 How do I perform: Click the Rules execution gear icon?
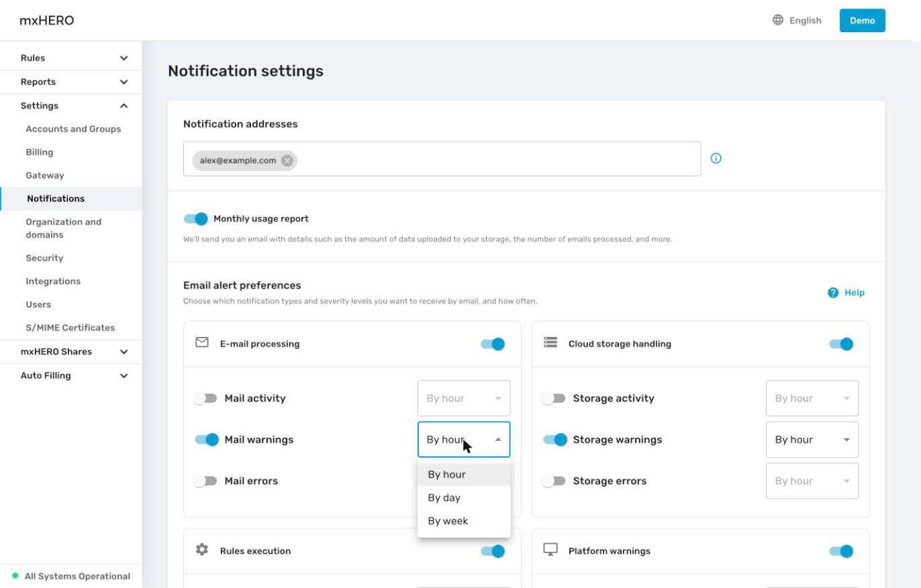coord(202,550)
